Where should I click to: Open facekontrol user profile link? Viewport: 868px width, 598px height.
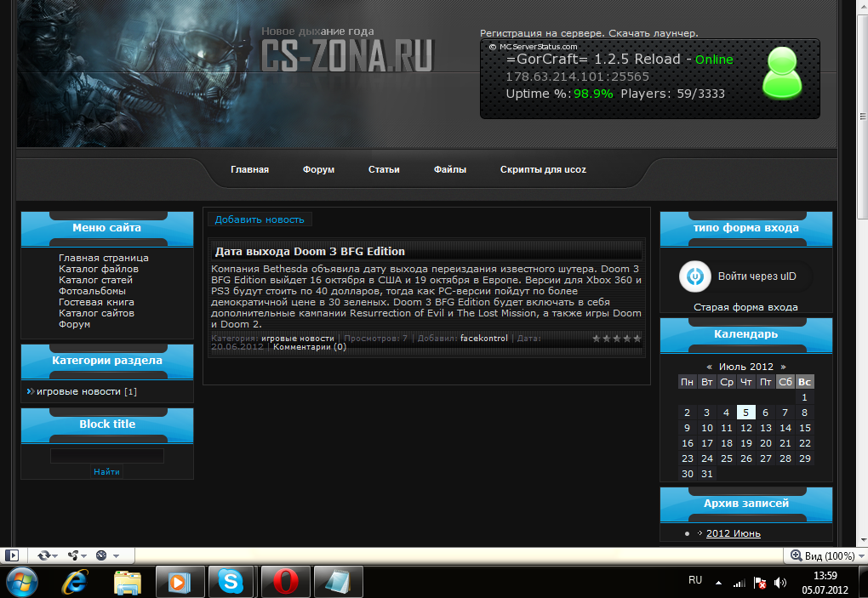[x=484, y=338]
